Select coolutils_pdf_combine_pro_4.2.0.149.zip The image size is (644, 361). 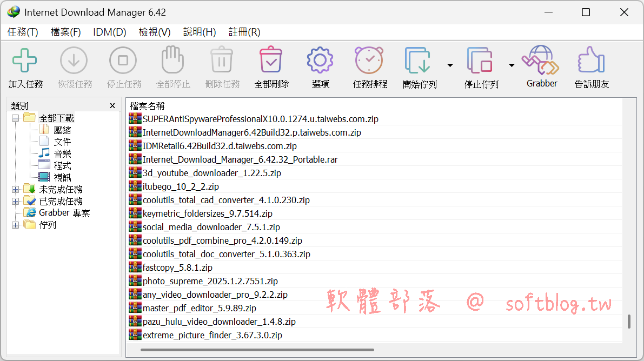[x=216, y=240]
